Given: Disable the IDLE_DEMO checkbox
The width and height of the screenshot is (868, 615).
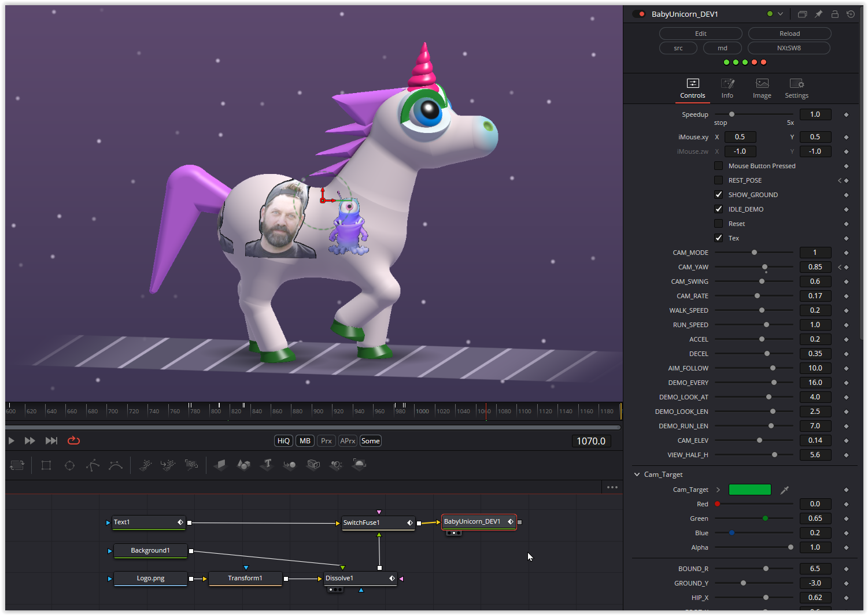Looking at the screenshot, I should point(718,209).
